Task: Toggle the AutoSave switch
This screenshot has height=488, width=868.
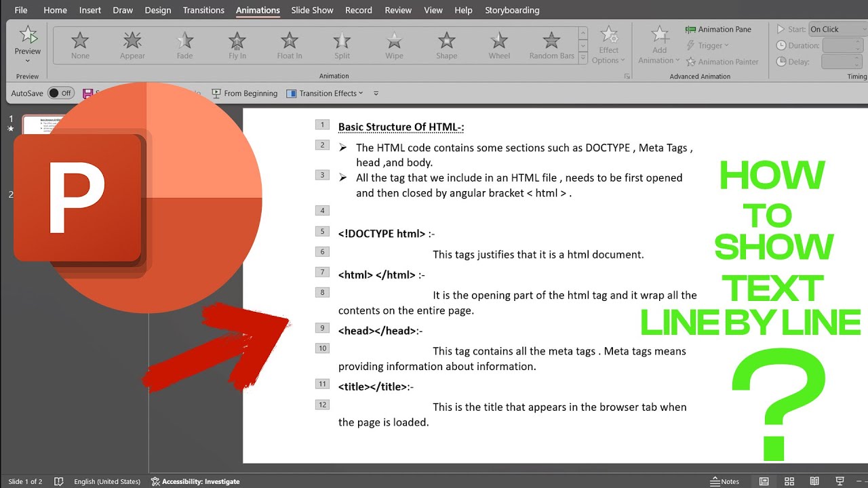Action: click(x=60, y=93)
